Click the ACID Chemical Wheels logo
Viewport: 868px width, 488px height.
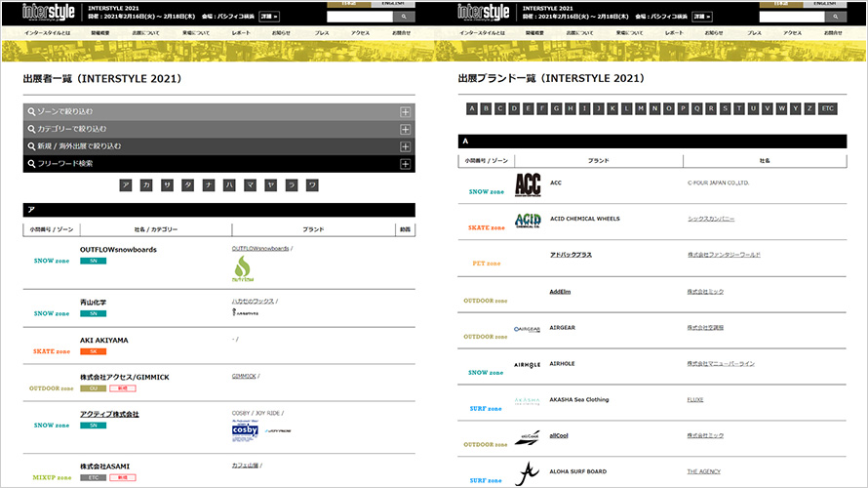pyautogui.click(x=528, y=221)
